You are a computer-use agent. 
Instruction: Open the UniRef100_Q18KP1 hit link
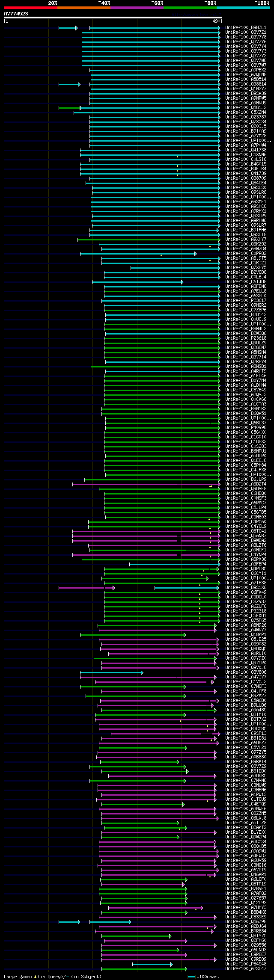pyautogui.click(x=246, y=635)
